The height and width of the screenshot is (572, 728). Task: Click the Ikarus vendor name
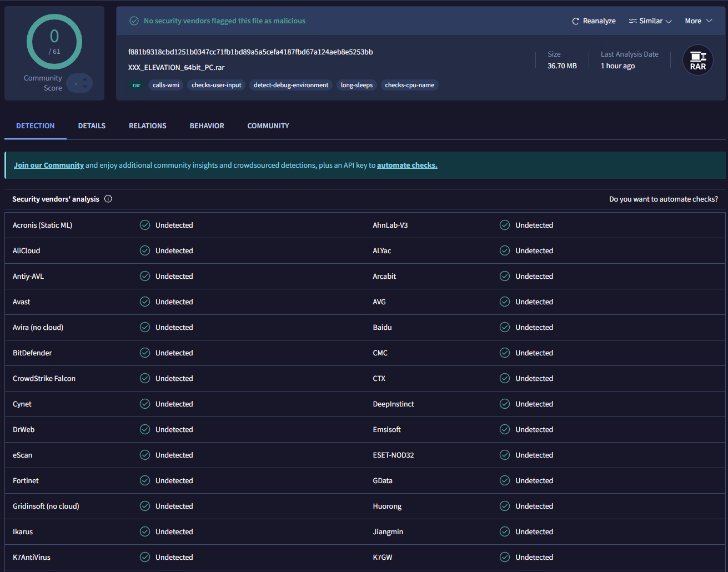(23, 532)
